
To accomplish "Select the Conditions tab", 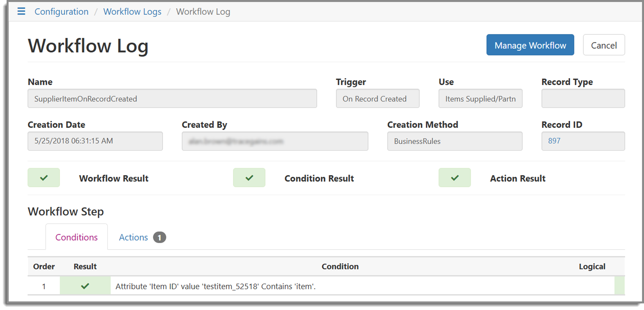I will point(77,237).
